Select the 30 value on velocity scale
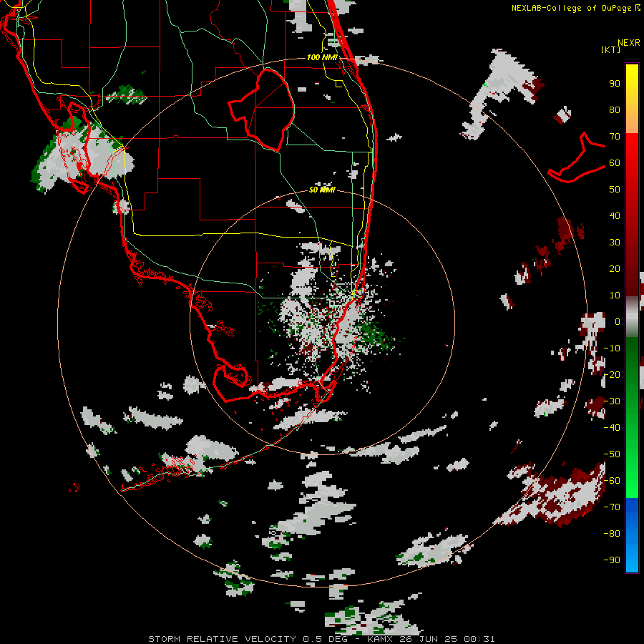The height and width of the screenshot is (644, 644). click(615, 243)
